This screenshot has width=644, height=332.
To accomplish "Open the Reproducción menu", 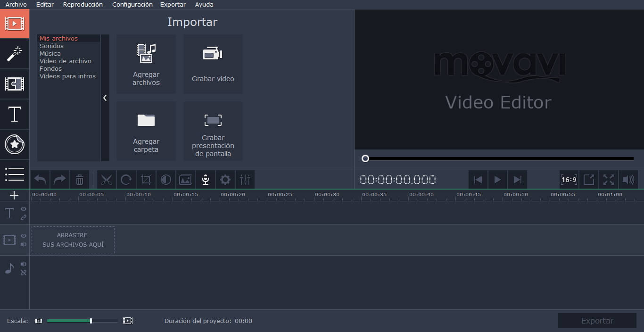I will [x=83, y=4].
